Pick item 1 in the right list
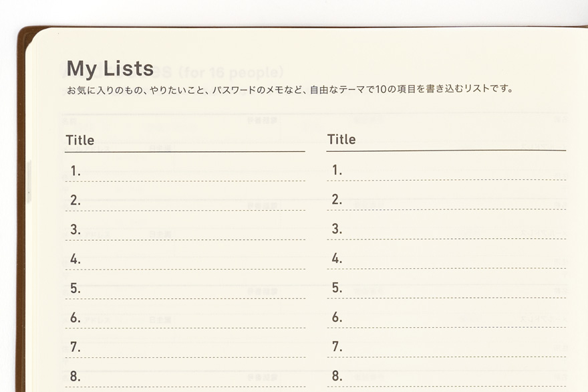588x392 pixels. [446, 171]
